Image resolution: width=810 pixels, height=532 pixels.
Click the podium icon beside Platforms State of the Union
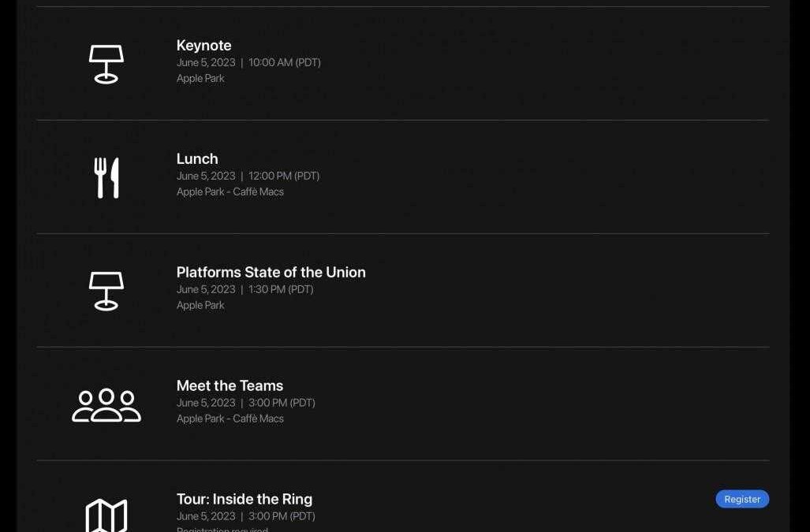tap(106, 291)
